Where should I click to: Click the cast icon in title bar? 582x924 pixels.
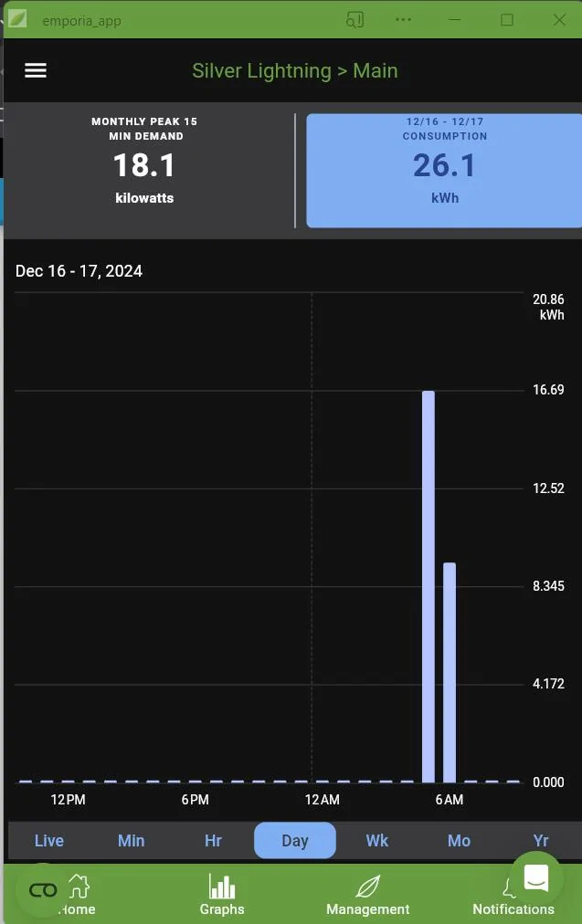(354, 20)
